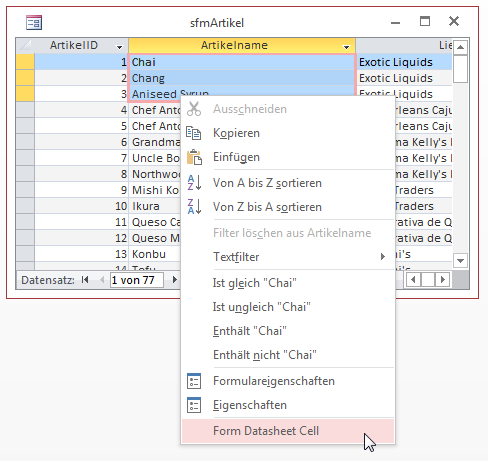The image size is (488, 461).
Task: Click the copy icon beside Kopieren
Action: 194,133
